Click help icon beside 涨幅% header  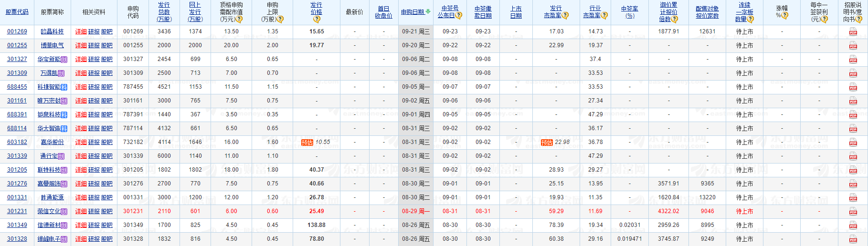pyautogui.click(x=785, y=16)
